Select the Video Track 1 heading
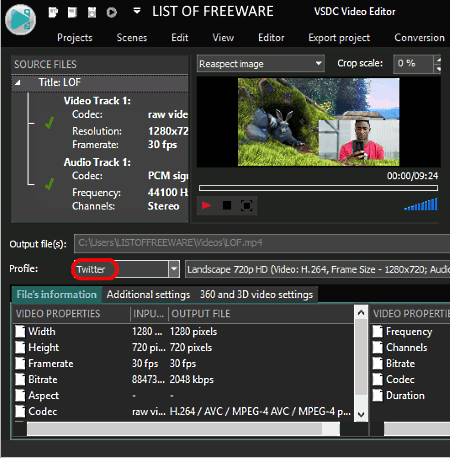450x458 pixels. [x=97, y=101]
